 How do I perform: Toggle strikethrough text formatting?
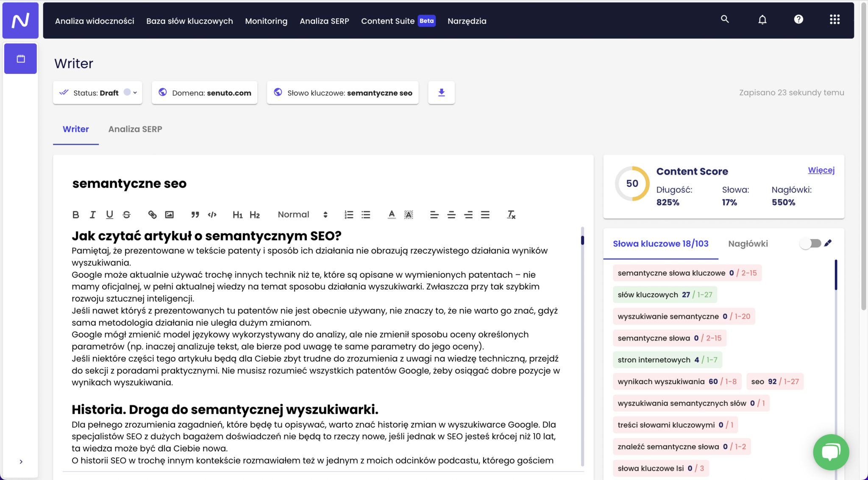pyautogui.click(x=126, y=215)
